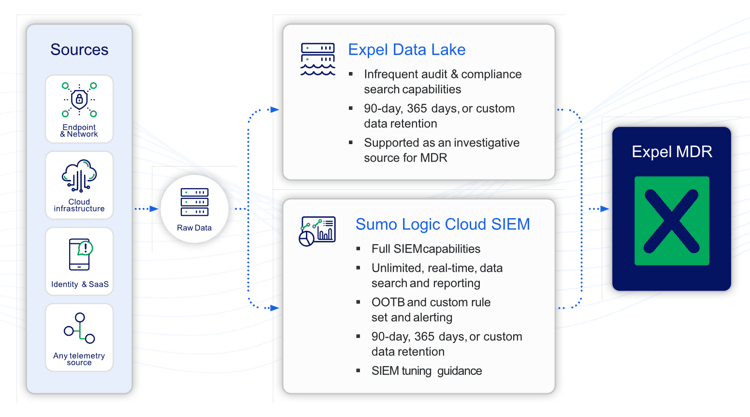Click the Sumo Logic Cloud SIEM dashboard icon
Screen dimensions: 750x417
coord(317,231)
